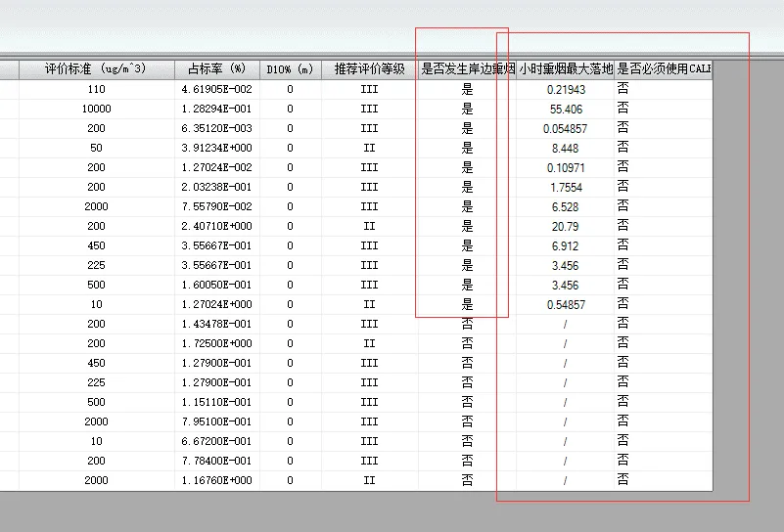
Task: Select the cell showing 3.91234E+000
Action: pos(217,148)
